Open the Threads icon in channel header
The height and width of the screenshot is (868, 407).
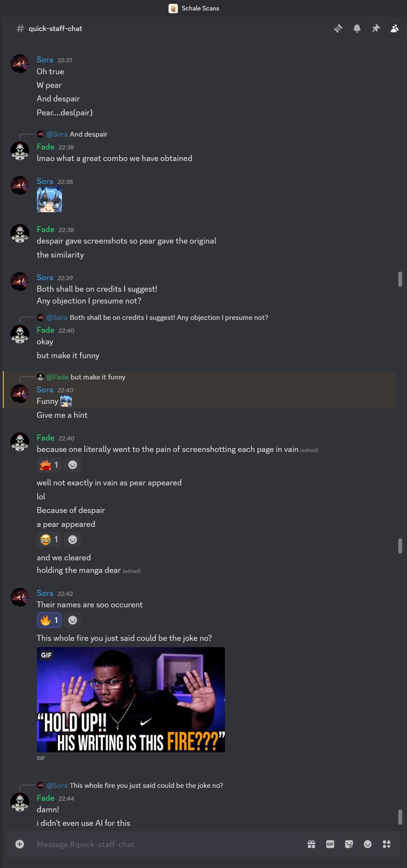[x=338, y=28]
